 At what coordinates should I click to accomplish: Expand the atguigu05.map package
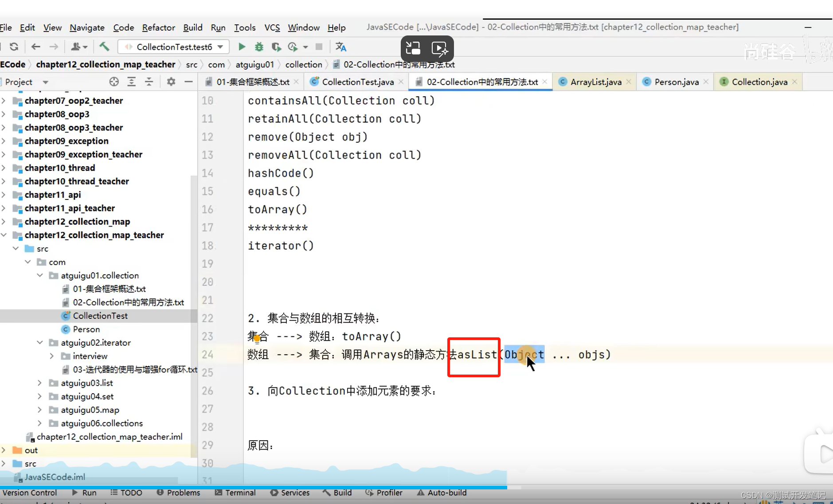tap(40, 410)
